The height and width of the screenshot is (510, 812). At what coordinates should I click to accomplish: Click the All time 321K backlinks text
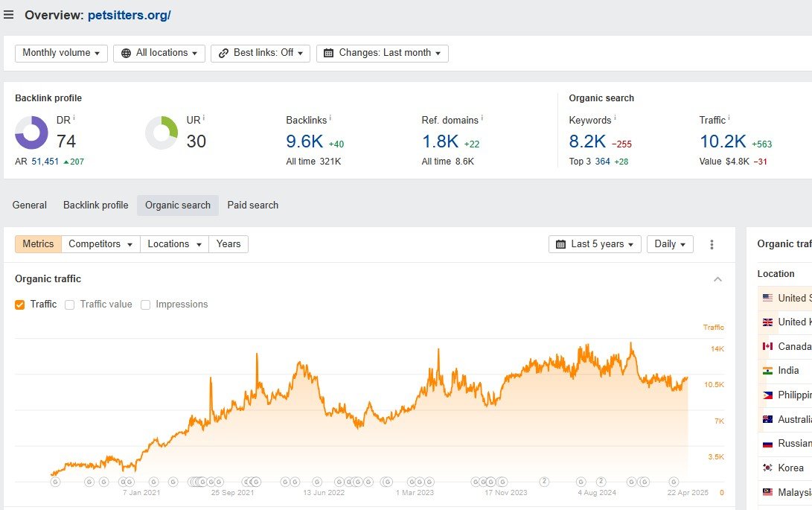pyautogui.click(x=313, y=162)
